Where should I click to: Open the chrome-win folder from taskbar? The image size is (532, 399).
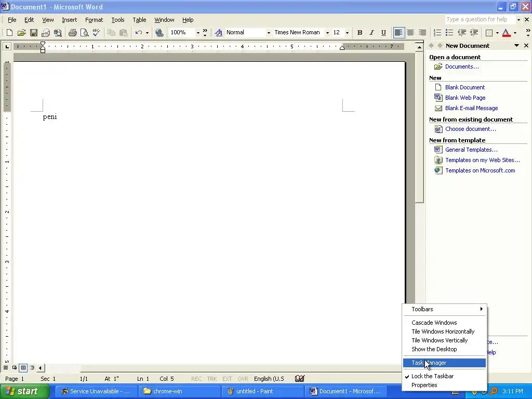click(x=179, y=391)
